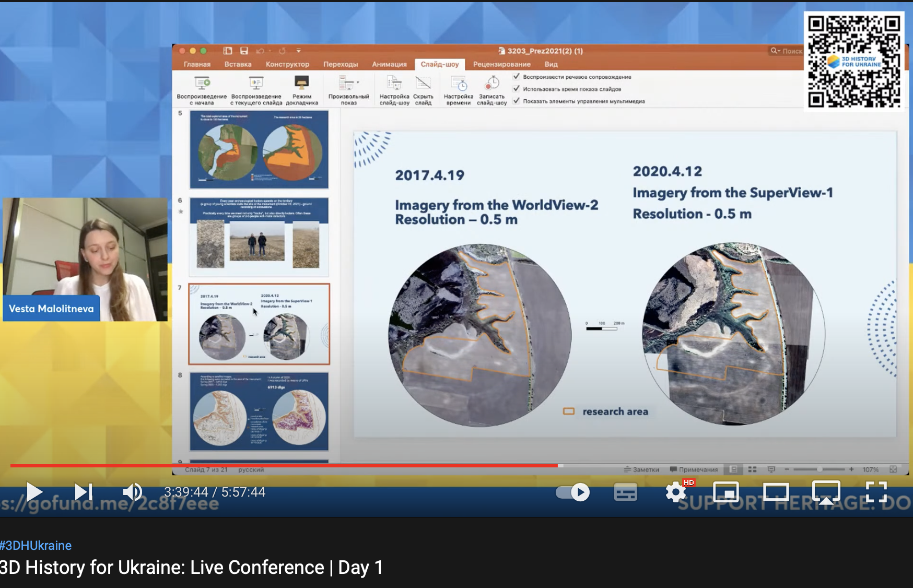Open the Конструктор ribbon tab

[x=287, y=64]
